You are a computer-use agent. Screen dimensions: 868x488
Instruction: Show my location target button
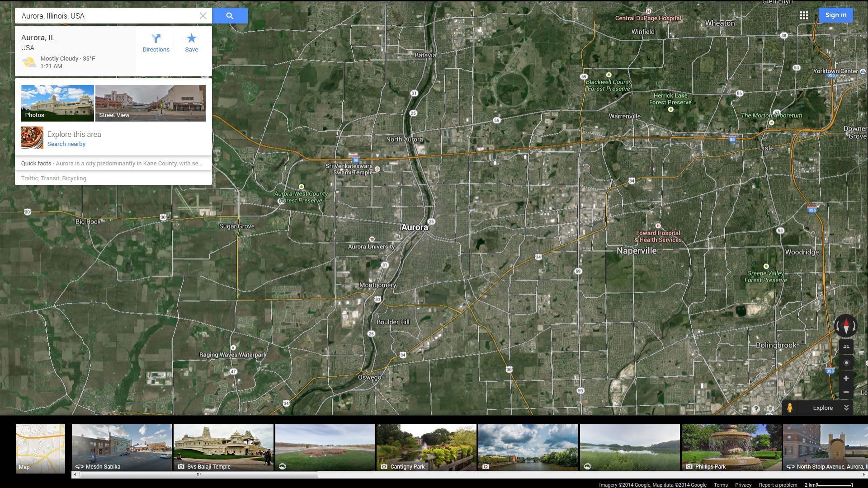(846, 363)
